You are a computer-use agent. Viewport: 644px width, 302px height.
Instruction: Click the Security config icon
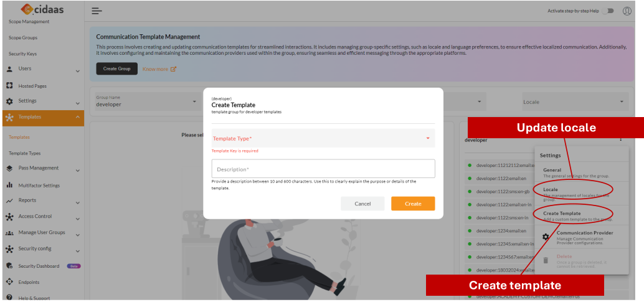pyautogui.click(x=9, y=249)
